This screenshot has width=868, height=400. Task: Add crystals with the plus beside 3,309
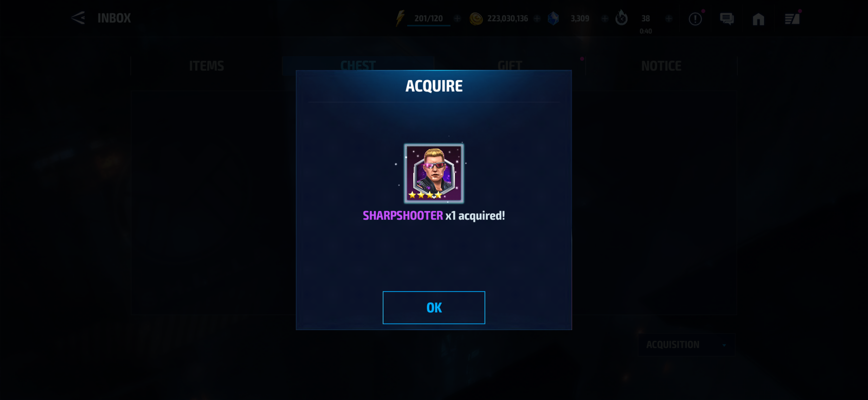pos(604,18)
